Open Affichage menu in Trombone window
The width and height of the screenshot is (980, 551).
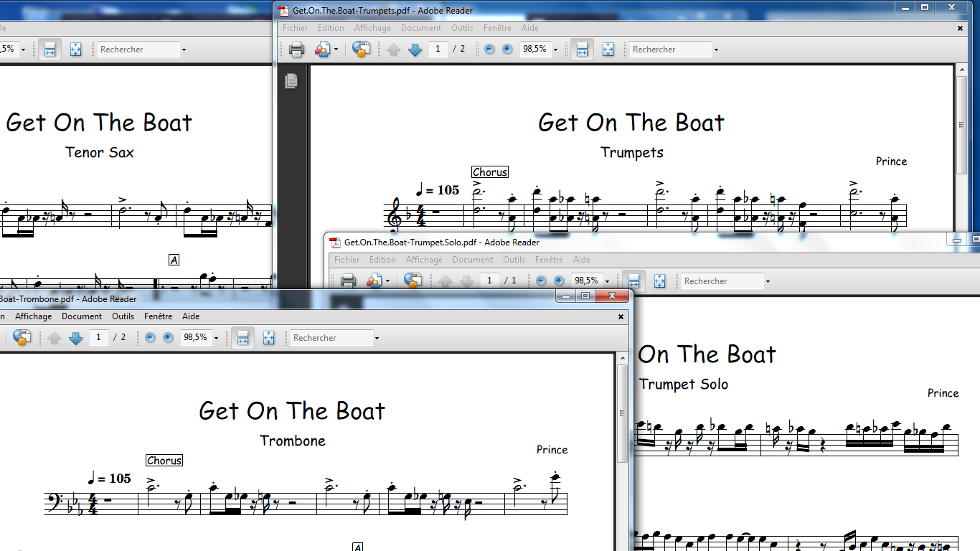(34, 316)
